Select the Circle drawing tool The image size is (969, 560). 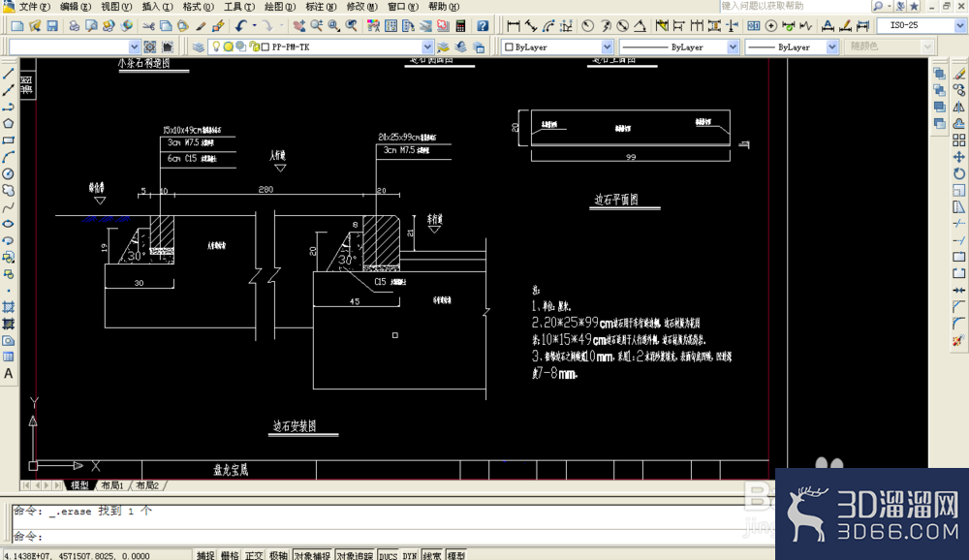(x=8, y=174)
